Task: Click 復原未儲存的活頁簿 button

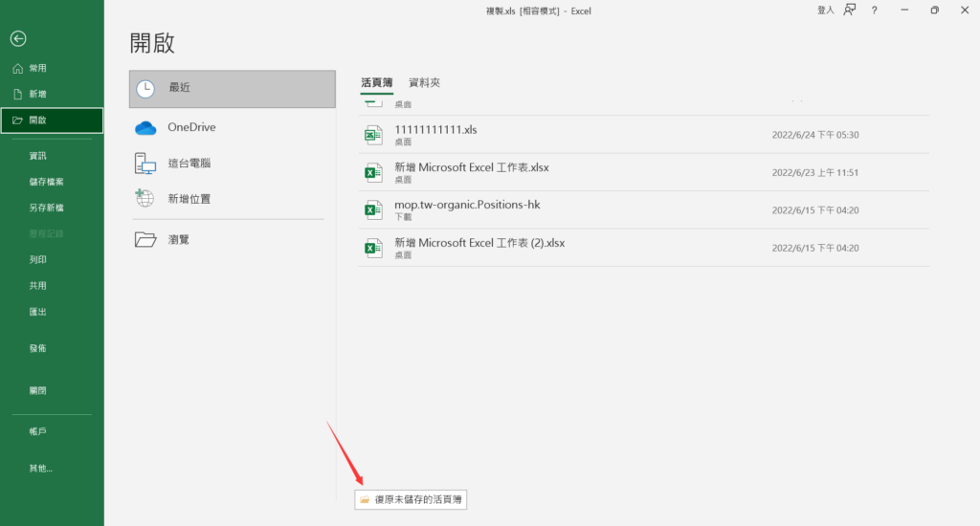Action: [x=411, y=499]
